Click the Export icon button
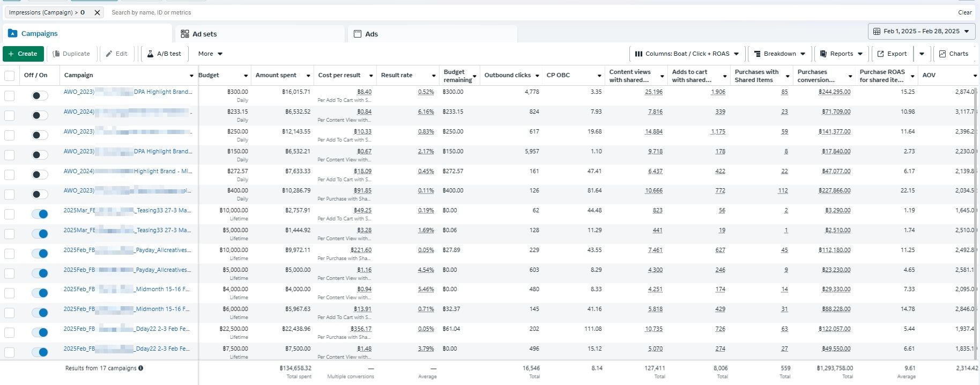 coord(880,54)
